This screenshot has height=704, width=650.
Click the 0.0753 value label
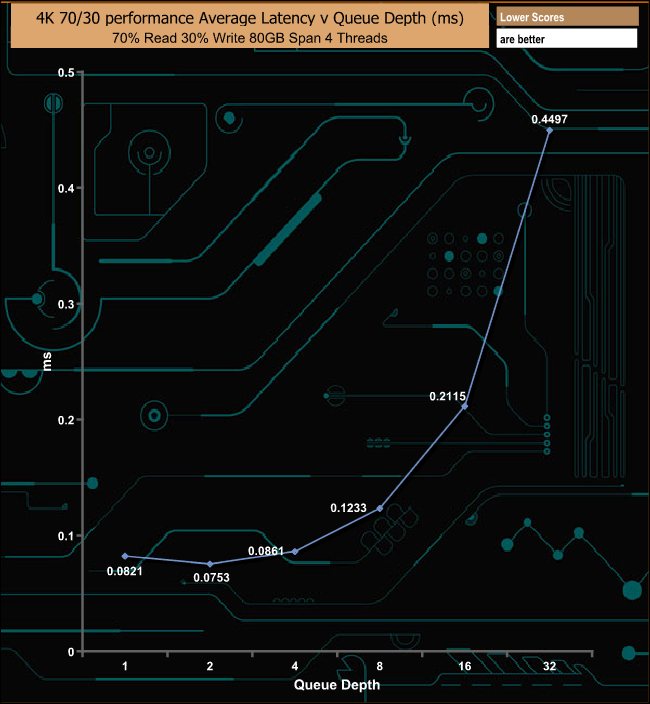(x=213, y=577)
